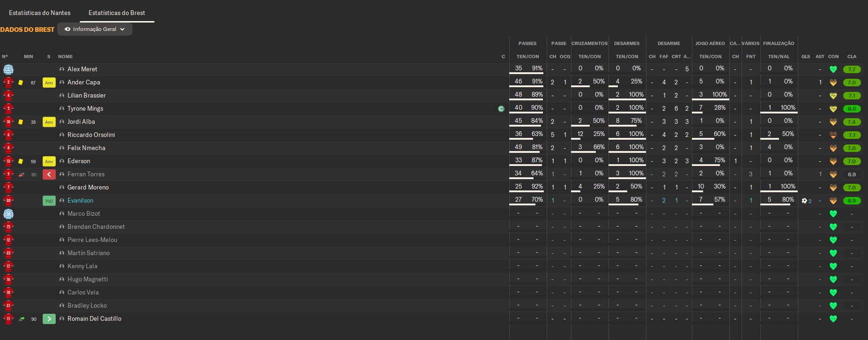Click Alex Meret's goalkeeper shirt icon
Viewport: 868px width, 340px height.
8,69
